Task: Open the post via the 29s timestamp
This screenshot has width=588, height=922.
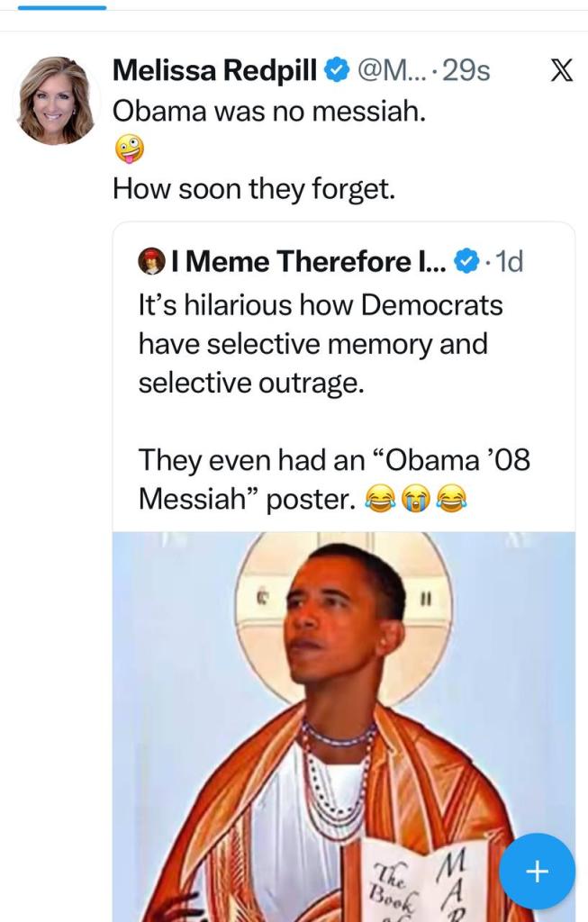Action: [465, 70]
